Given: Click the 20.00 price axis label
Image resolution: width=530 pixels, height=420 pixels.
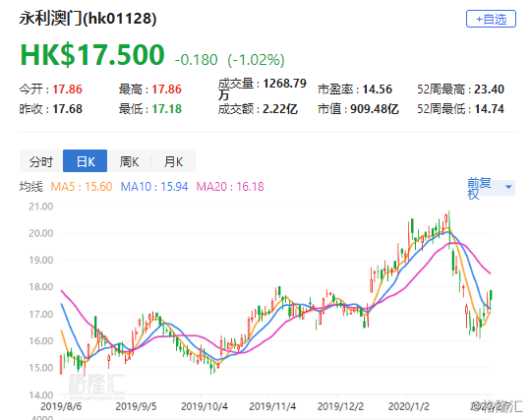Looking at the screenshot, I should [x=41, y=233].
